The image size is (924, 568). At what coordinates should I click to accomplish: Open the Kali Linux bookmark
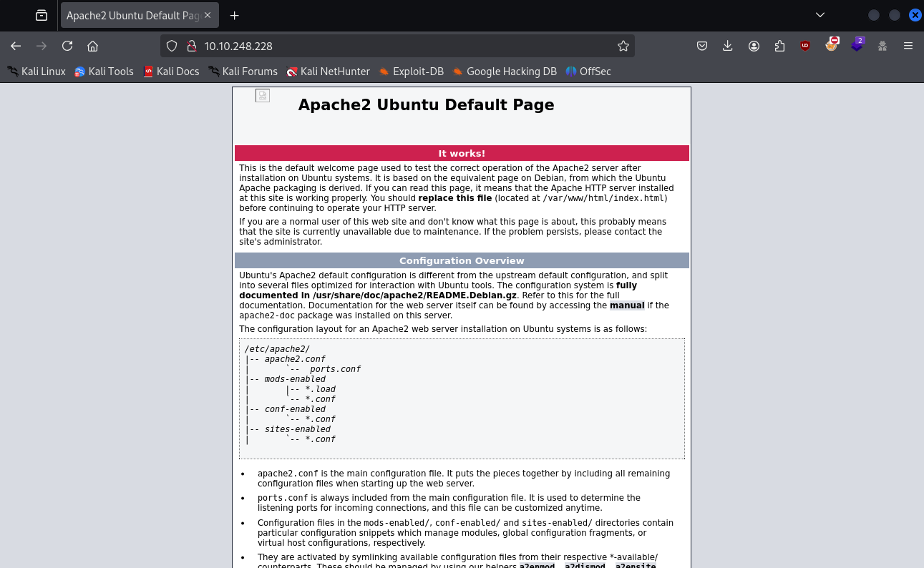click(x=37, y=72)
